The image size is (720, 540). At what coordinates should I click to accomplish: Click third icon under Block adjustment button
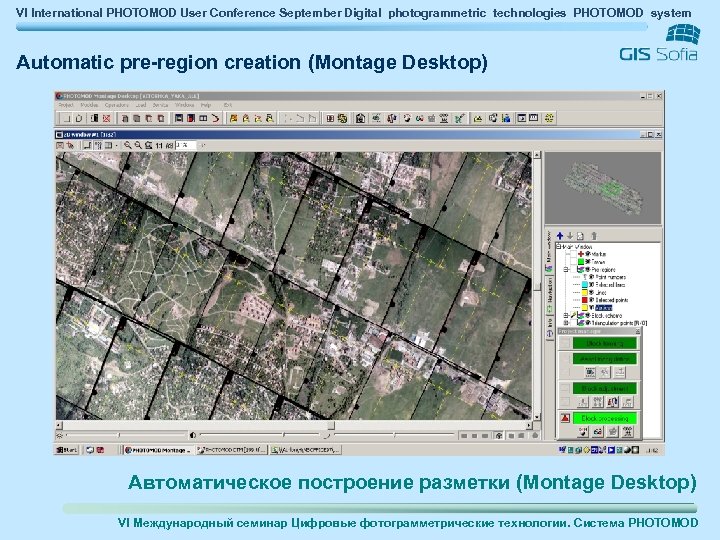(x=613, y=402)
